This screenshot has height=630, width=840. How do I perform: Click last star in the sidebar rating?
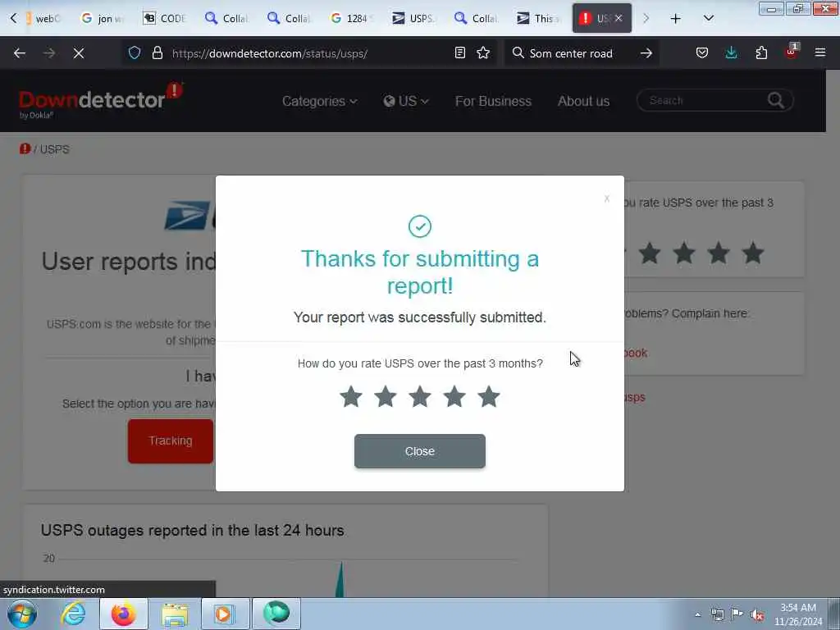753,253
